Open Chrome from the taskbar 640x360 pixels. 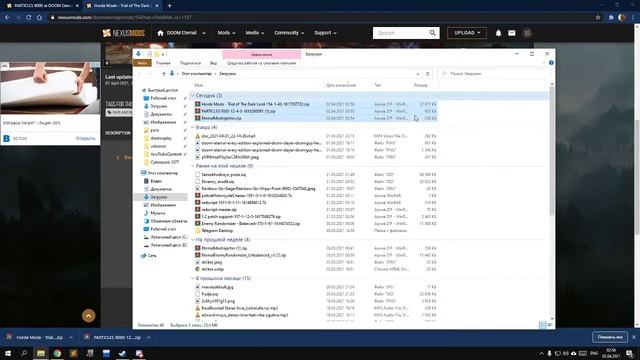(x=57, y=353)
